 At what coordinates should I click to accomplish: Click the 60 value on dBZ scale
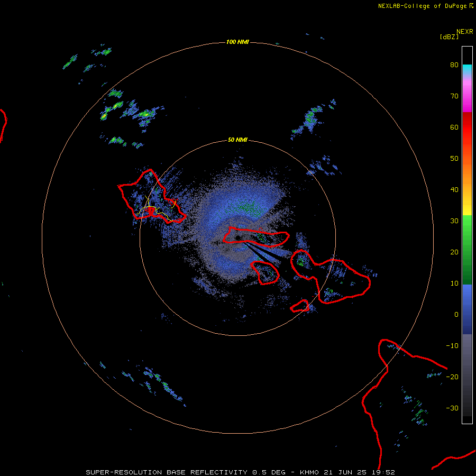454,127
